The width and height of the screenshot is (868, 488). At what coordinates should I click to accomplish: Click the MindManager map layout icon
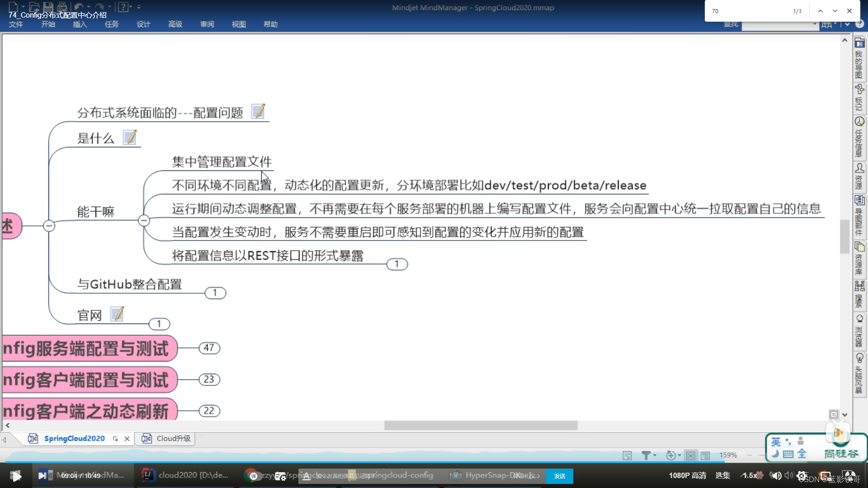[x=691, y=455]
